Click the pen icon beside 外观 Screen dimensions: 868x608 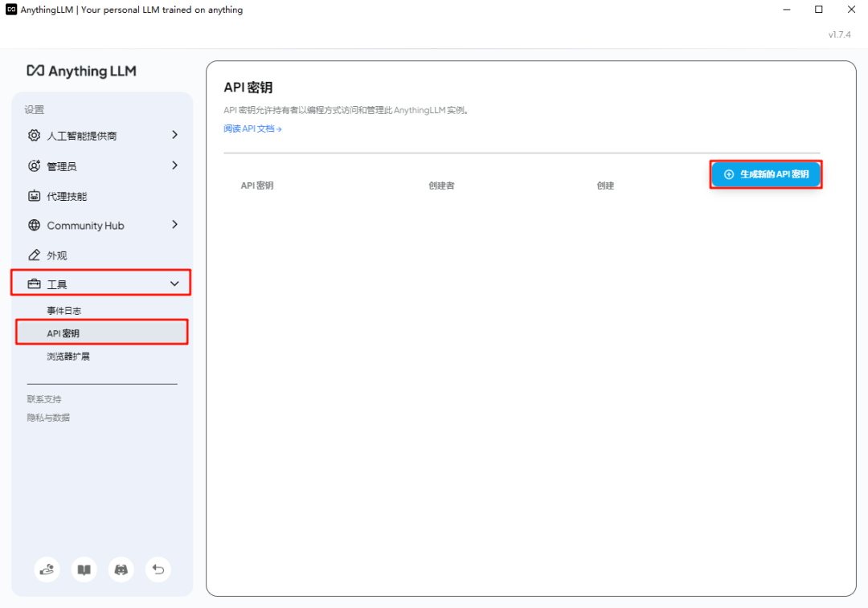[x=35, y=255]
